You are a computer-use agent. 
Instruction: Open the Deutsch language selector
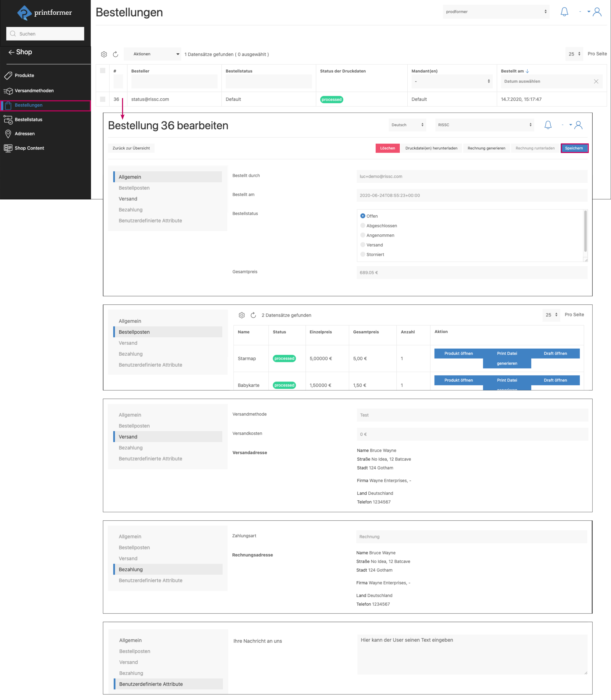coord(407,125)
